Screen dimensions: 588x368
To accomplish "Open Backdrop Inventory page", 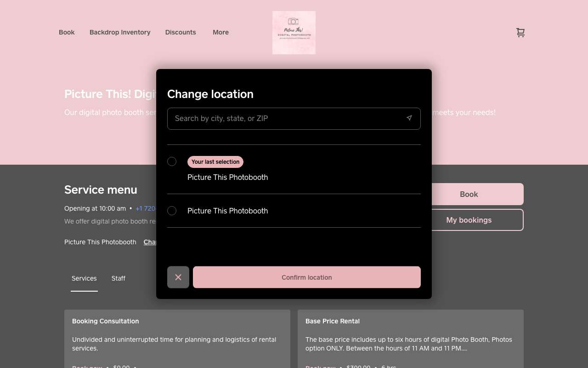I will (120, 32).
